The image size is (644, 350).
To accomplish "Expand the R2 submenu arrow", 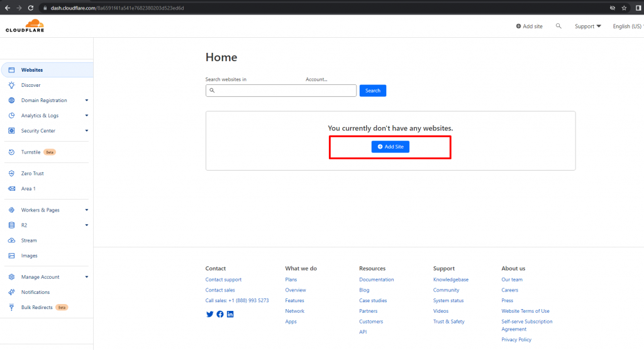I will pos(87,225).
